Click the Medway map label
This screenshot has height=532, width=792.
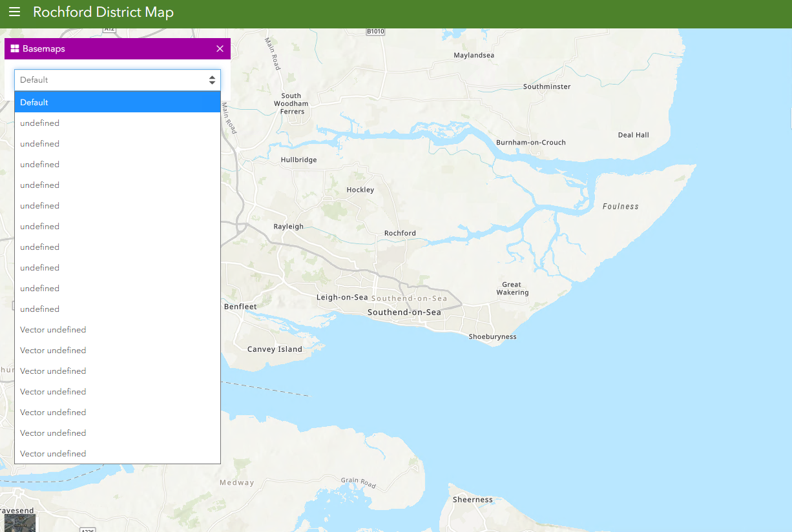[x=237, y=483]
